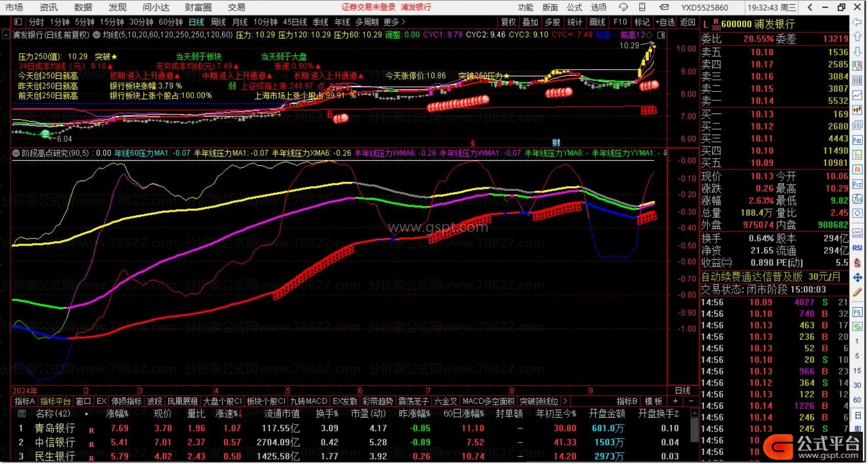The height and width of the screenshot is (464, 868).
Task: Open the red line trend chart sidebar icon
Action: pyautogui.click(x=857, y=96)
